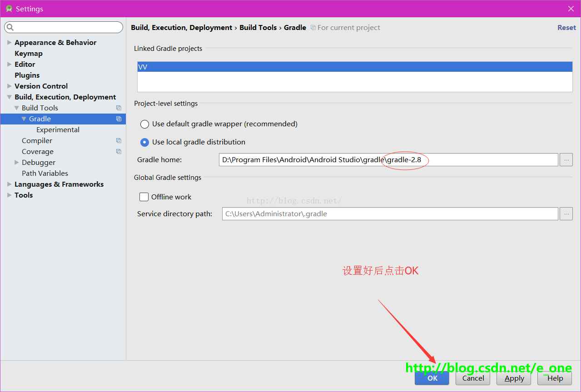Collapse the Gradle node arrow
The image size is (581, 392).
click(24, 119)
